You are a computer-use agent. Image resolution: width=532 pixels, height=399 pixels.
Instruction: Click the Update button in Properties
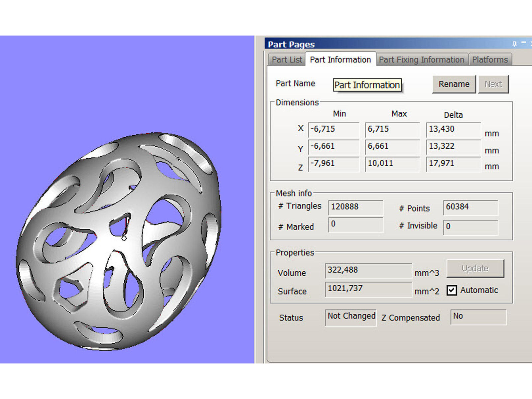coord(475,268)
